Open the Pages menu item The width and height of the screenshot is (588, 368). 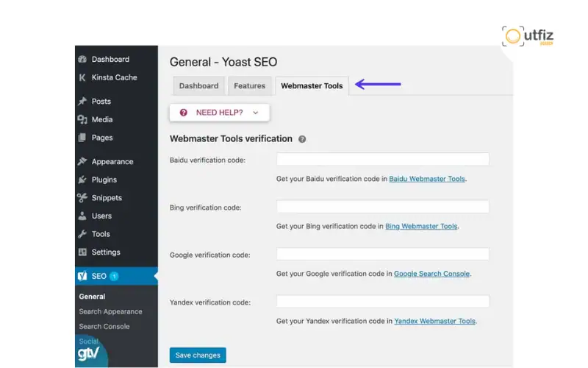tap(102, 138)
